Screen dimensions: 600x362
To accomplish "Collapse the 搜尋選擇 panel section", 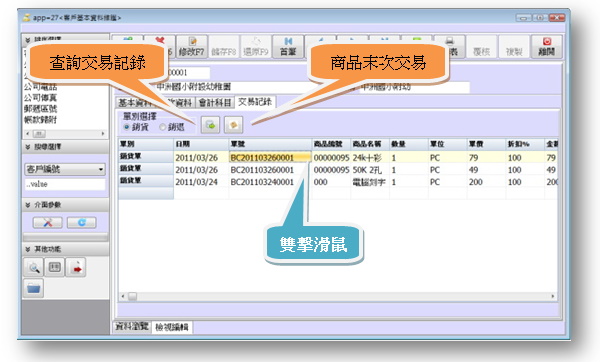I will (x=28, y=147).
